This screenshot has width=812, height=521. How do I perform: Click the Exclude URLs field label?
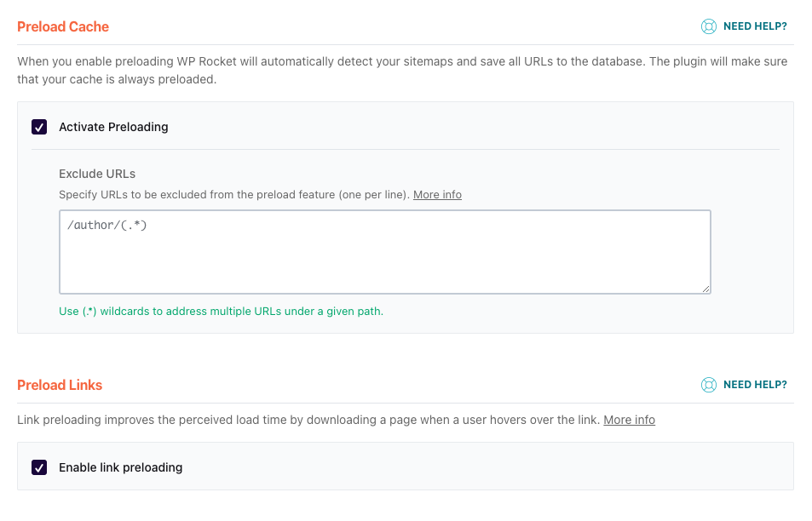tap(97, 174)
